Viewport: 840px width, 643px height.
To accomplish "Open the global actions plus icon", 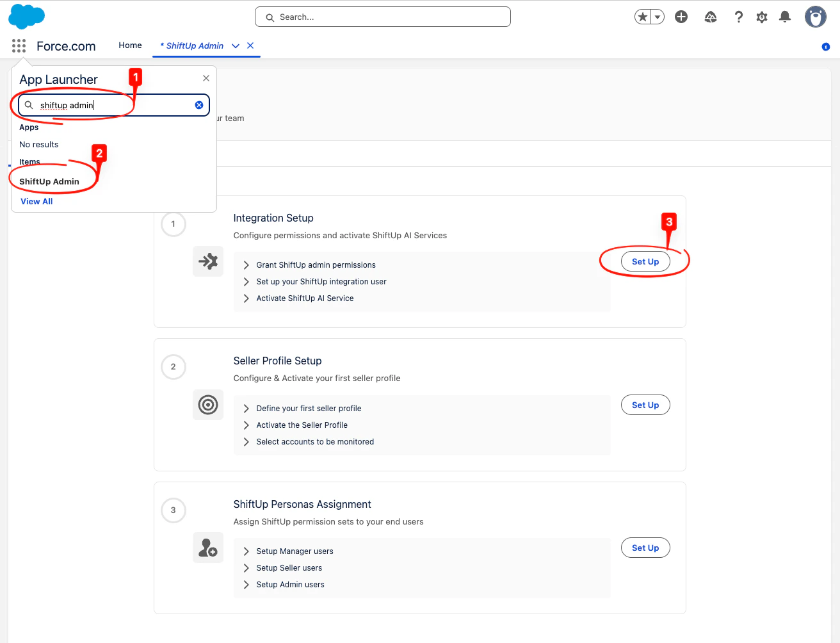I will click(x=681, y=17).
